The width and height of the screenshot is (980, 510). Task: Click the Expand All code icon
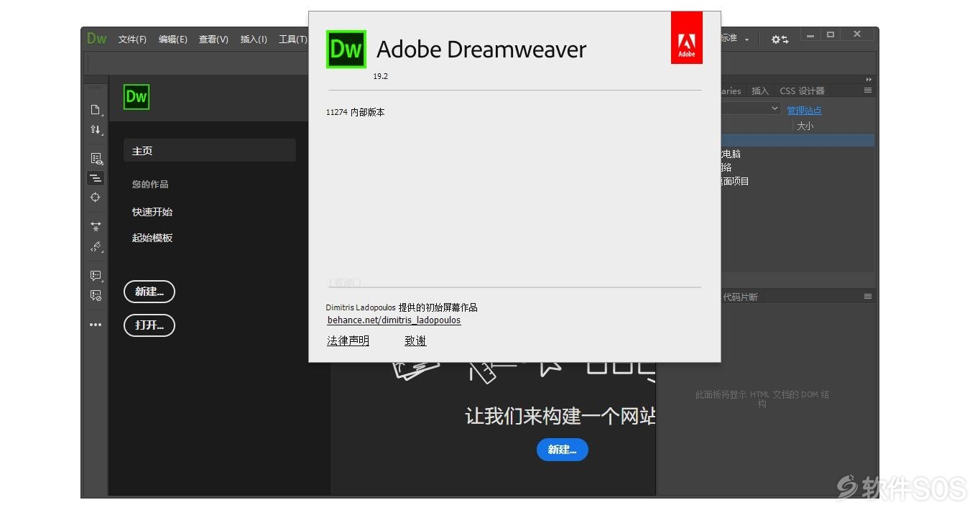96,226
